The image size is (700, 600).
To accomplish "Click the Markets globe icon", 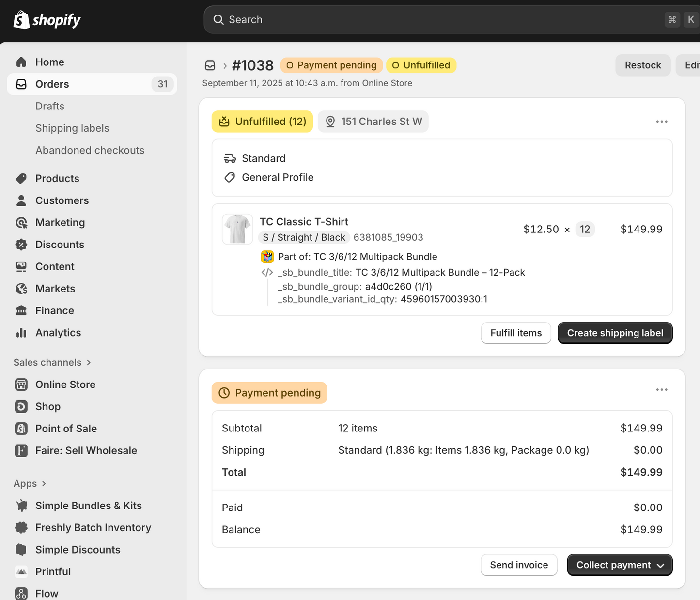I will point(21,289).
